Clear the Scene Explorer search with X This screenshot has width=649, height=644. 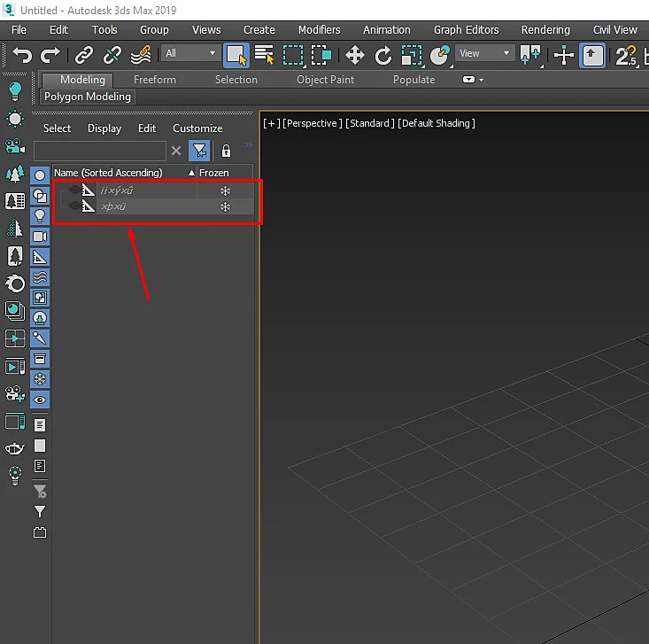click(176, 151)
